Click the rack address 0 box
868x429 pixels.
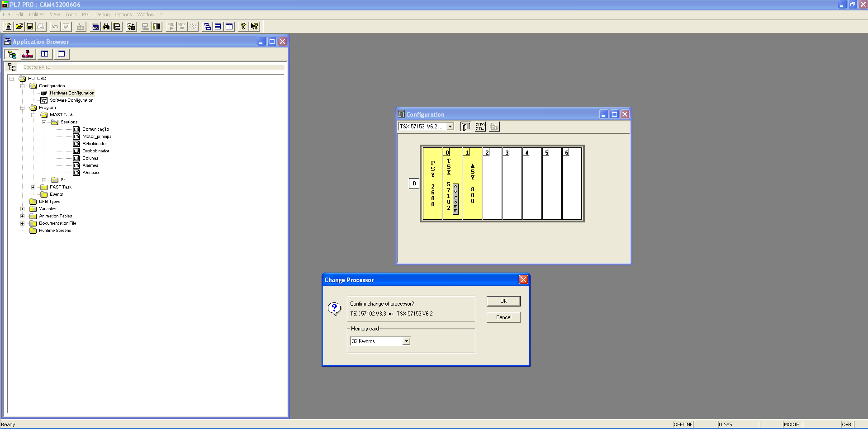tap(414, 184)
